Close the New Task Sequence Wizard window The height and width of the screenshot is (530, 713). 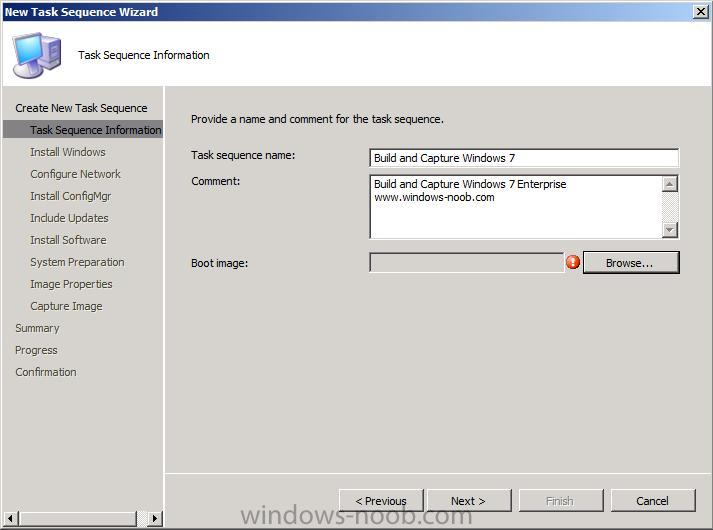click(701, 11)
